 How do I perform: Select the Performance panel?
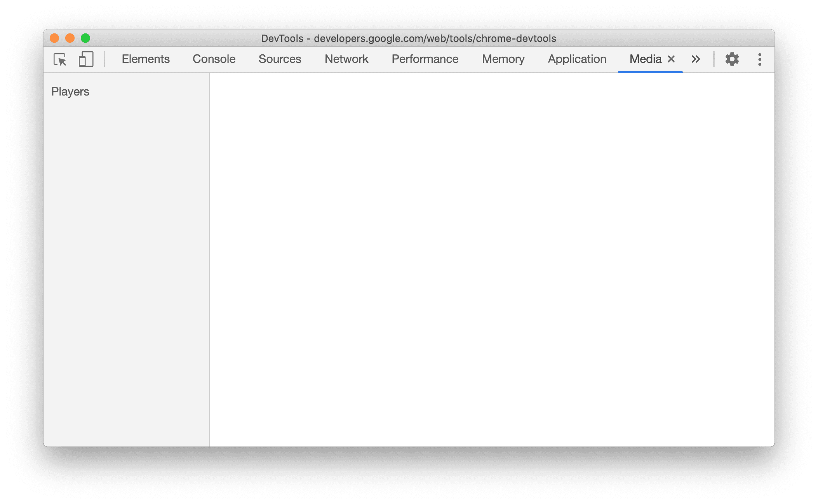tap(424, 59)
